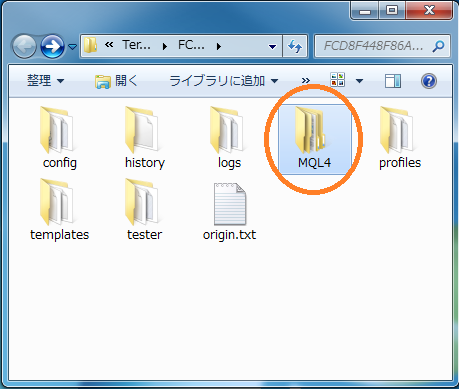Click the 開く open button
Viewport: 459px width, 389px height.
click(116, 81)
